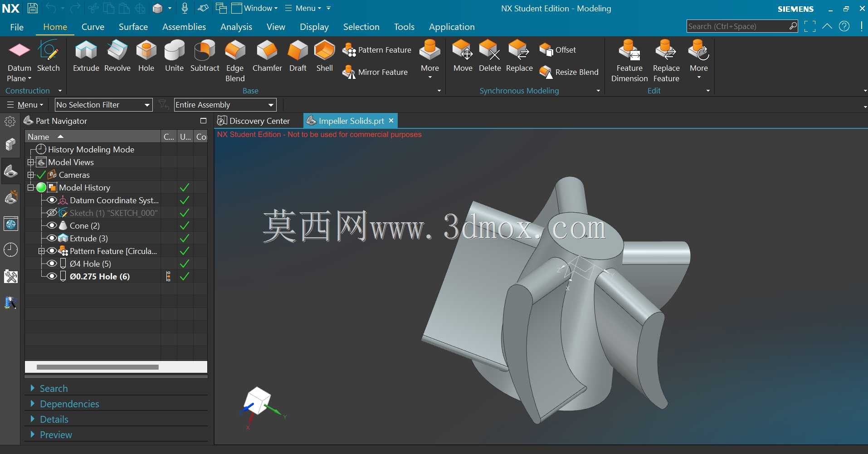This screenshot has height=454, width=868.
Task: Open the Draft tool
Action: pos(298,56)
